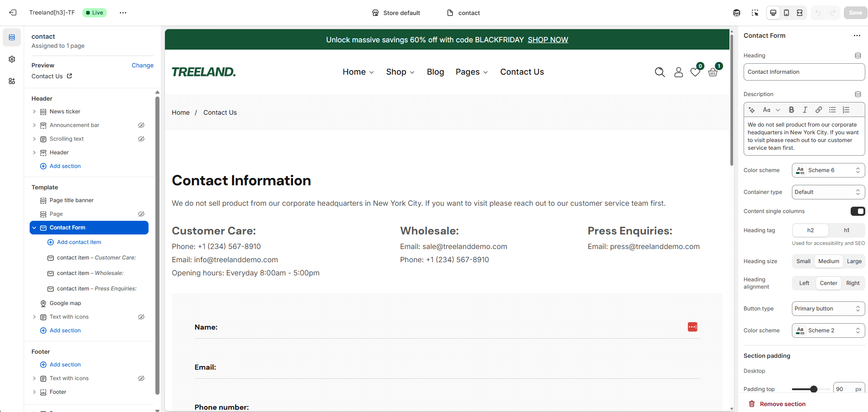Open the Scheme 6 color scheme dropdown
Image resolution: width=868 pixels, height=412 pixels.
(828, 170)
